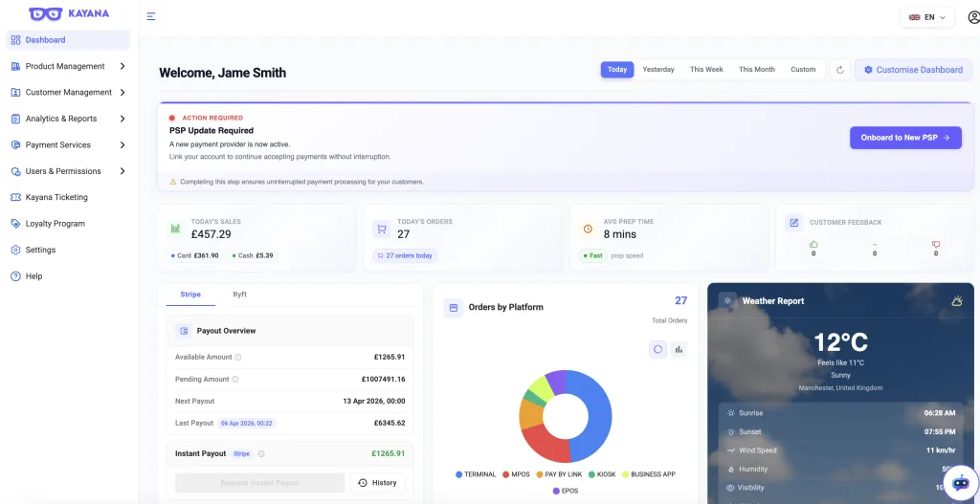The width and height of the screenshot is (980, 504).
Task: Click the Payout Overview wallet icon
Action: [x=185, y=331]
